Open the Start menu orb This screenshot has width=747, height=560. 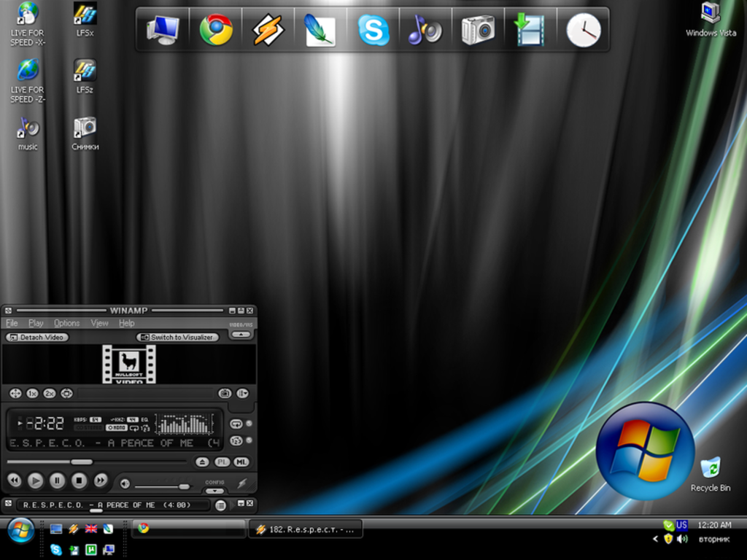pyautogui.click(x=20, y=530)
